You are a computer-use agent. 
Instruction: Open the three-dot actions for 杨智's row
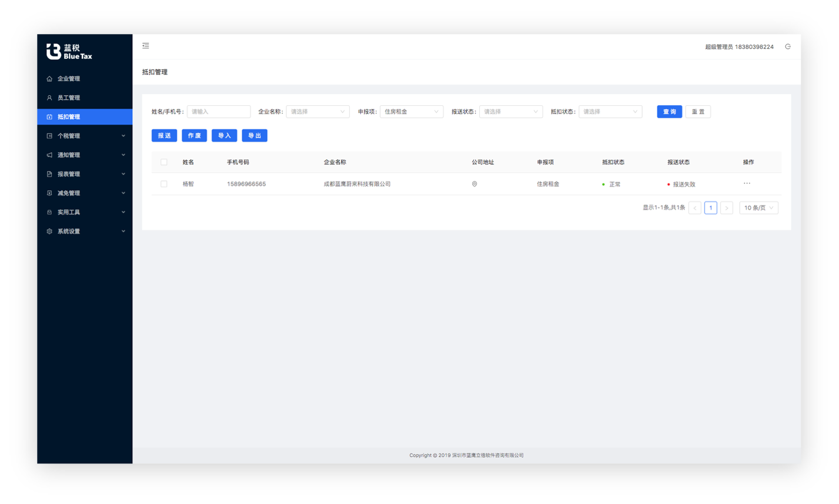point(747,183)
